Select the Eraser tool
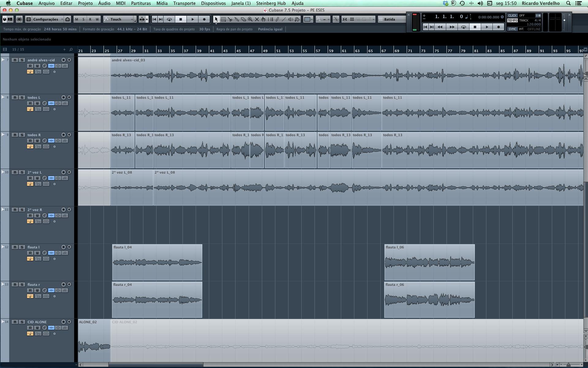The image size is (588, 368). point(243,19)
